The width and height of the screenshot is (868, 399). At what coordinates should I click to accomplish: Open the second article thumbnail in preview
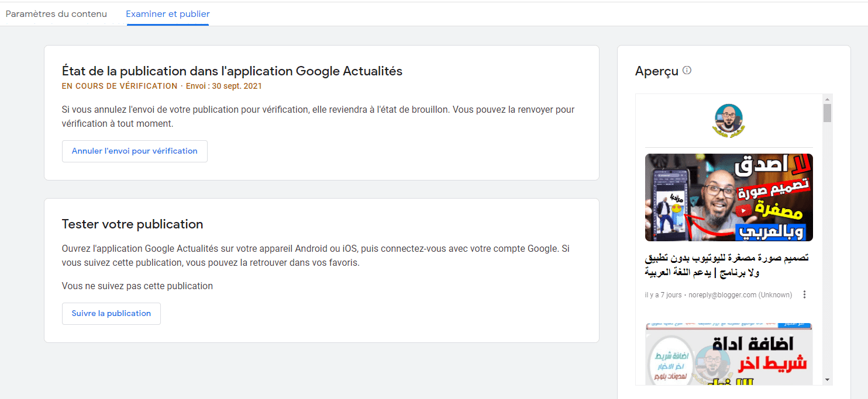click(729, 353)
